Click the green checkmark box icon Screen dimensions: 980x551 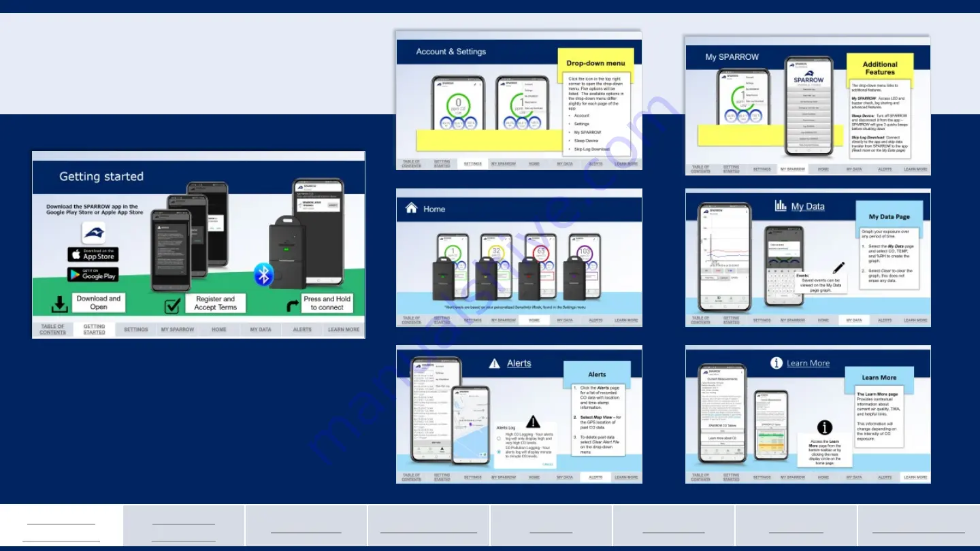(172, 306)
